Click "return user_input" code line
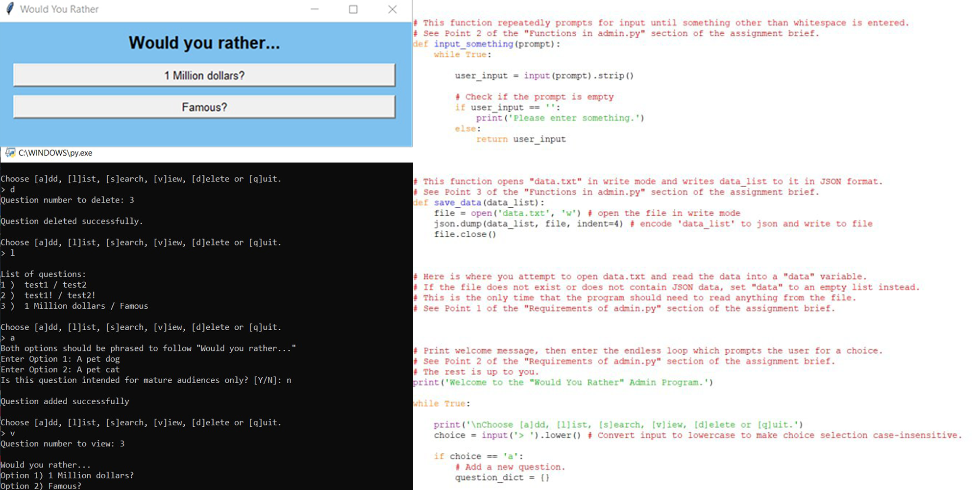This screenshot has width=980, height=490. [x=521, y=139]
